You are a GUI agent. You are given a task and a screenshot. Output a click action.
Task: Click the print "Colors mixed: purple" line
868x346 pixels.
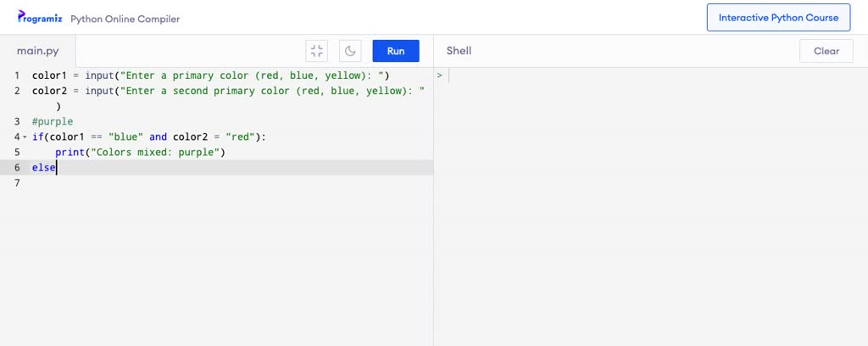140,153
